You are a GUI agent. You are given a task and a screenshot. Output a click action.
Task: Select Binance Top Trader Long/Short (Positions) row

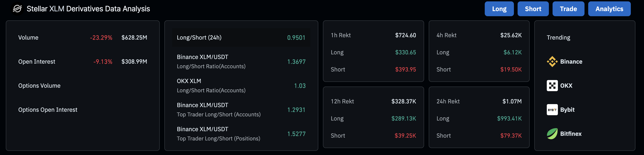pyautogui.click(x=241, y=134)
